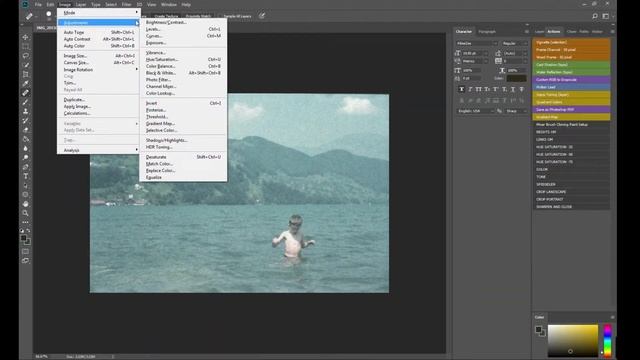Click the pressure-for-size icon in options bar

(262, 16)
